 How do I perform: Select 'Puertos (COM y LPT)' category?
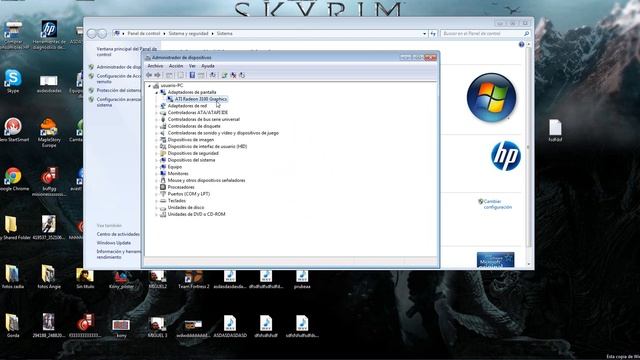point(189,194)
